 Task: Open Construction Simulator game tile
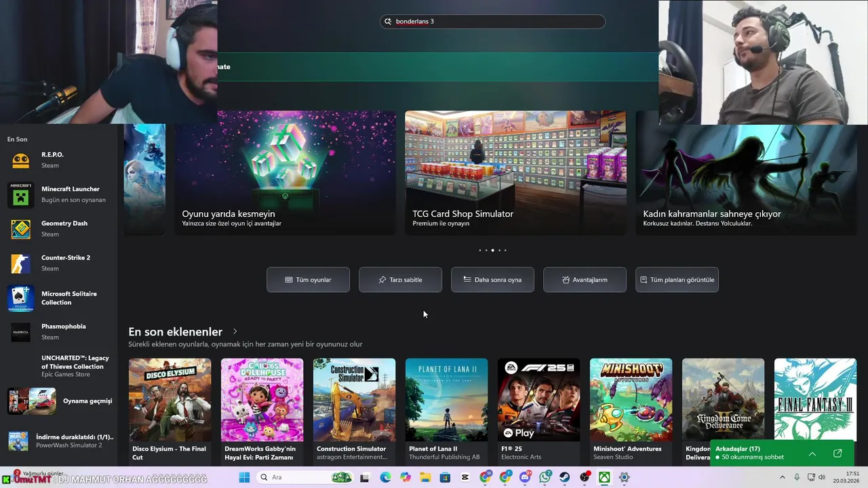pyautogui.click(x=354, y=411)
